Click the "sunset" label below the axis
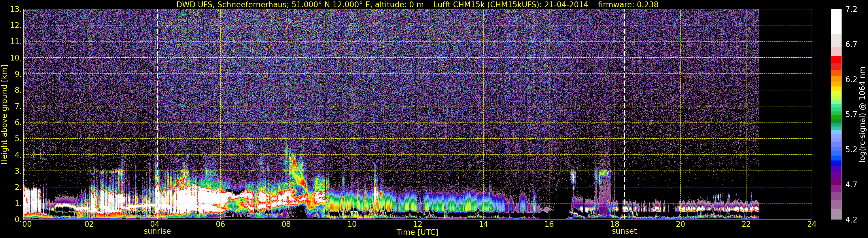Screen dimensions: 868x238 (x=624, y=231)
